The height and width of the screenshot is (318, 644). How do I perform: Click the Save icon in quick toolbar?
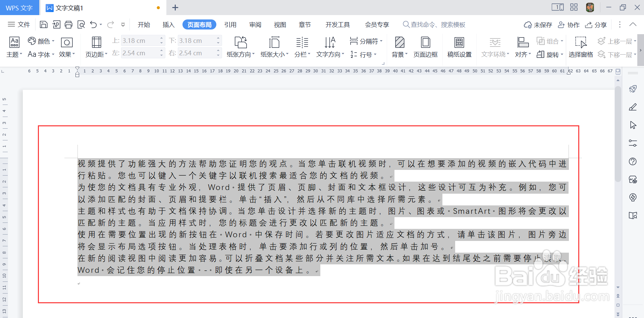click(44, 24)
